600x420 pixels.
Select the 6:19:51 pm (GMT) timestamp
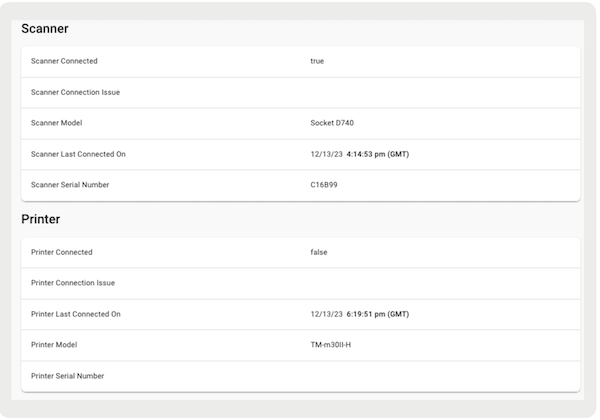pyautogui.click(x=378, y=314)
